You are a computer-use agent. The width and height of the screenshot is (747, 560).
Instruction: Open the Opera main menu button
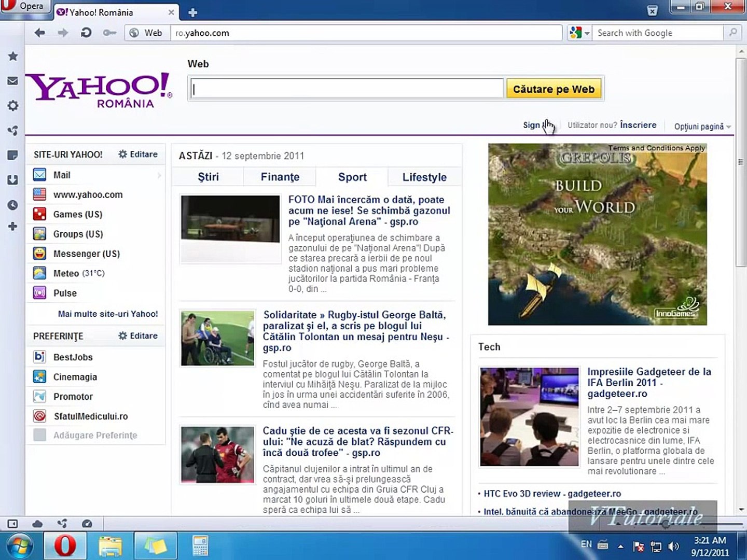(x=25, y=6)
